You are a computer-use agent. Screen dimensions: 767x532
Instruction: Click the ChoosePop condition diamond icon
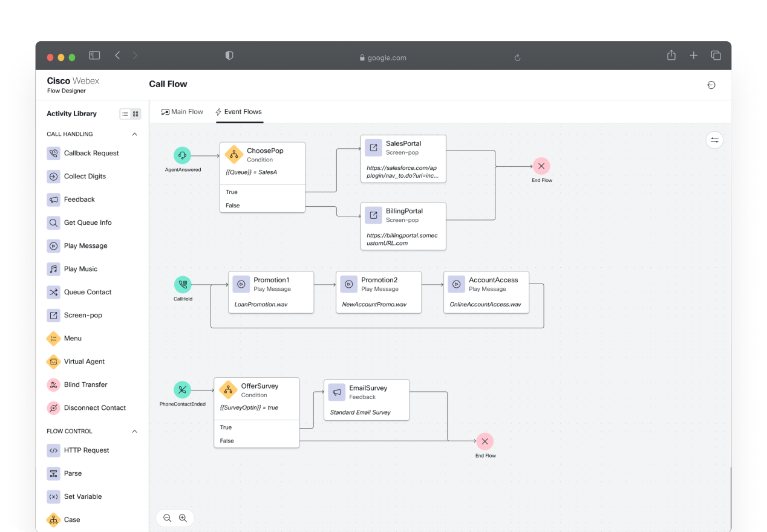pyautogui.click(x=233, y=155)
